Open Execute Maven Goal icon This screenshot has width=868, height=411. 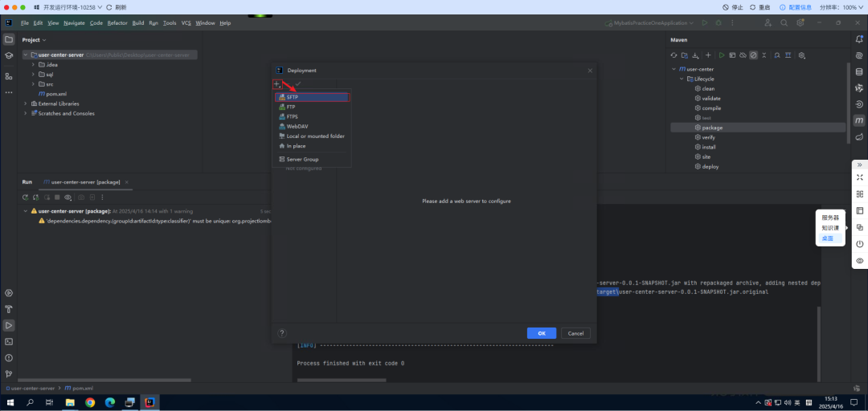tap(732, 55)
